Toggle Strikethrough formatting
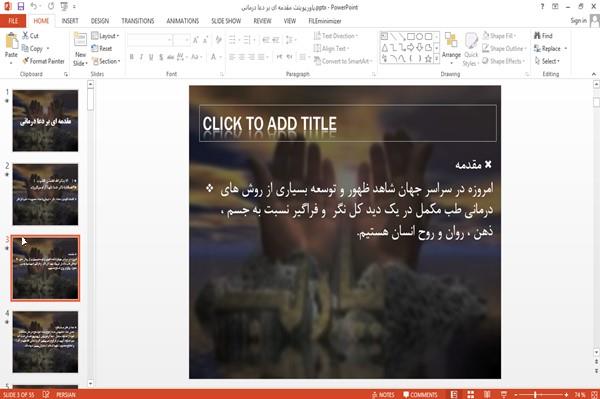 (x=171, y=57)
